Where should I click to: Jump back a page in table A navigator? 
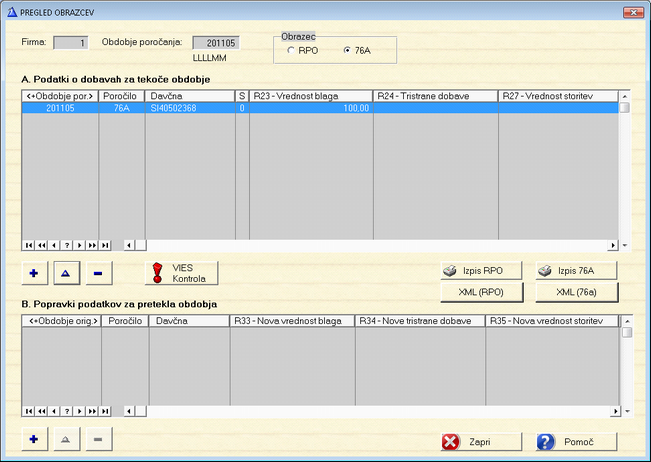coord(42,245)
